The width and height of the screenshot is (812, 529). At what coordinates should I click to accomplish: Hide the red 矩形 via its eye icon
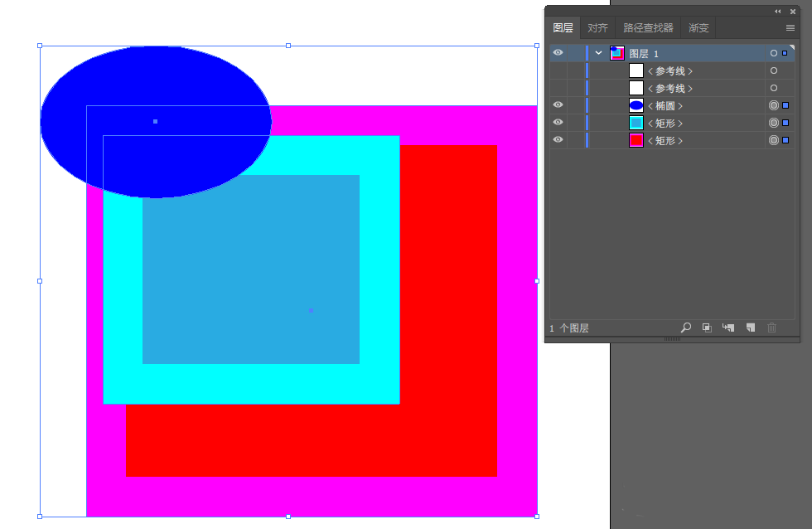[x=558, y=139]
